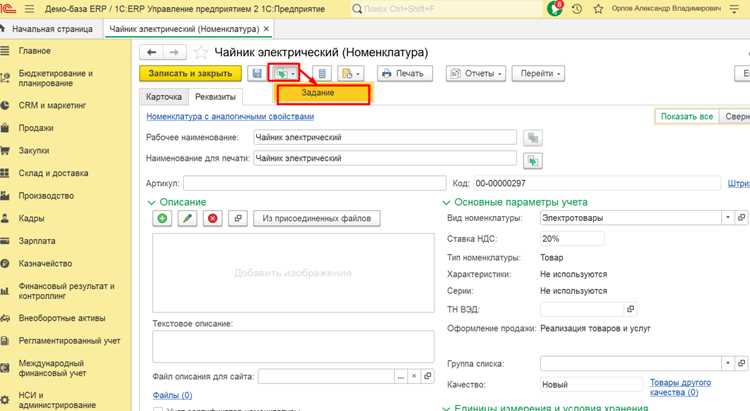The width and height of the screenshot is (750, 411).
Task: Go back with the left arrow button
Action: click(x=152, y=52)
